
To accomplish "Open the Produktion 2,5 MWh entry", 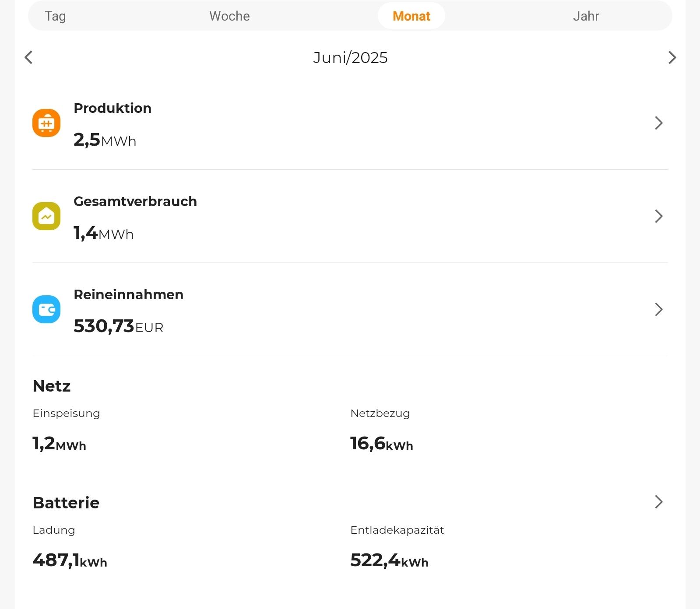I will point(105,140).
